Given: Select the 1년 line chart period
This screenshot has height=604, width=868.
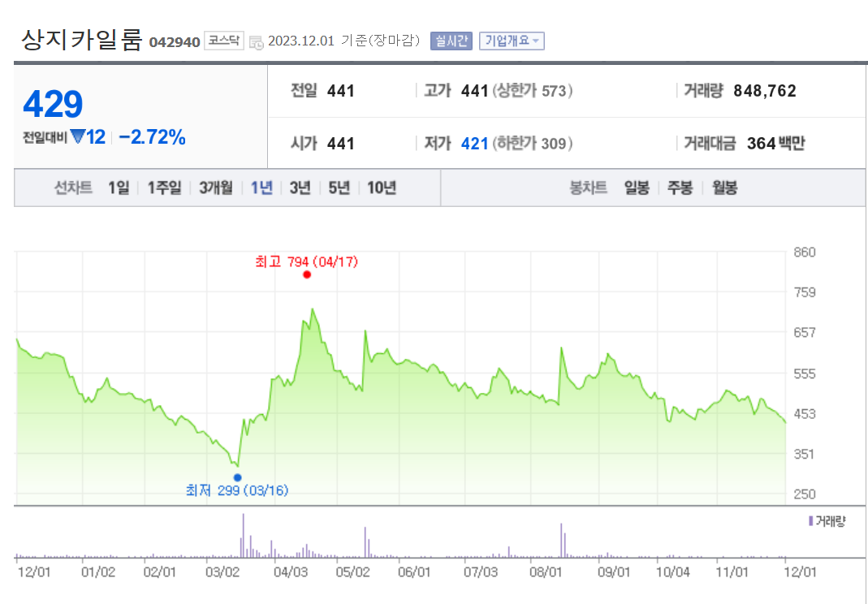Looking at the screenshot, I should pos(261,188).
